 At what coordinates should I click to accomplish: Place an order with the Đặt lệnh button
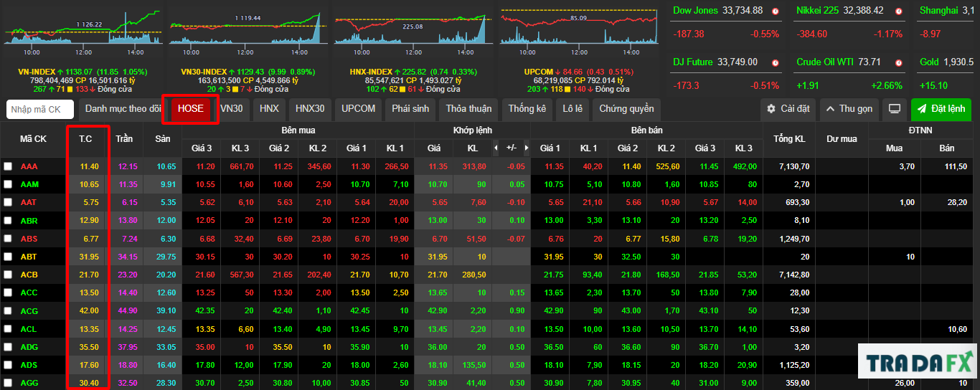[941, 109]
